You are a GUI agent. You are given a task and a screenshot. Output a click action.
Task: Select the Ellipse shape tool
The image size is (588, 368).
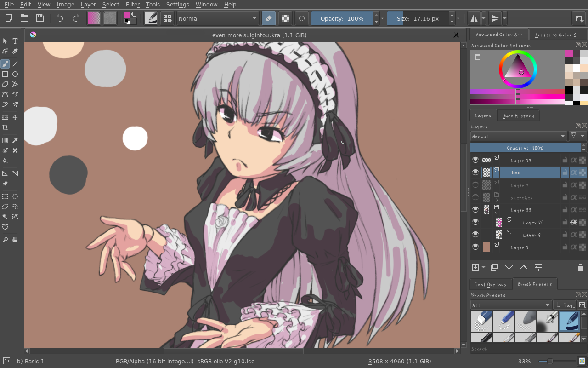[15, 74]
